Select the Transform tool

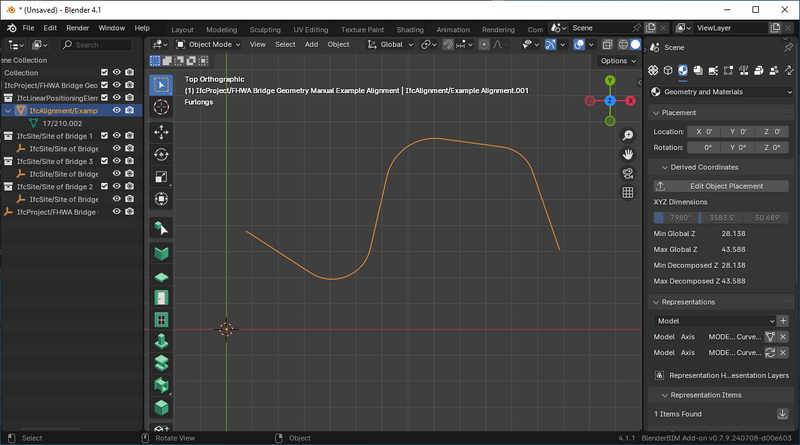click(x=161, y=199)
